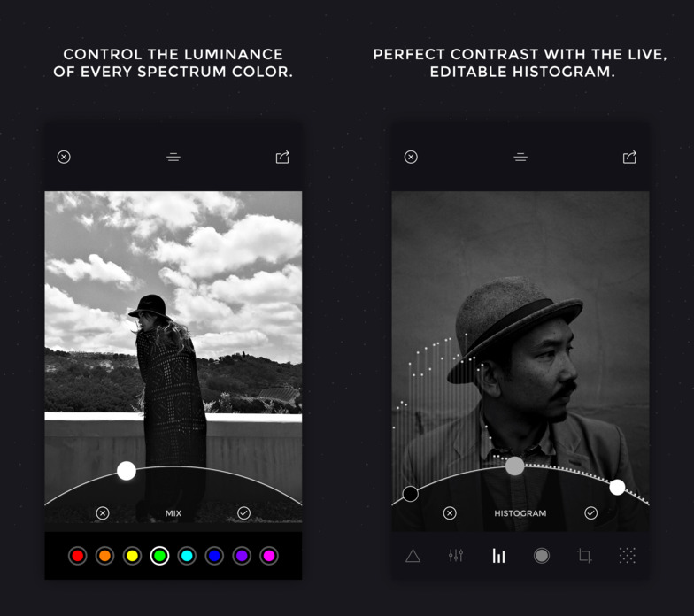The height and width of the screenshot is (616, 694).
Task: Choose the selected green color swatch
Action: tap(159, 556)
